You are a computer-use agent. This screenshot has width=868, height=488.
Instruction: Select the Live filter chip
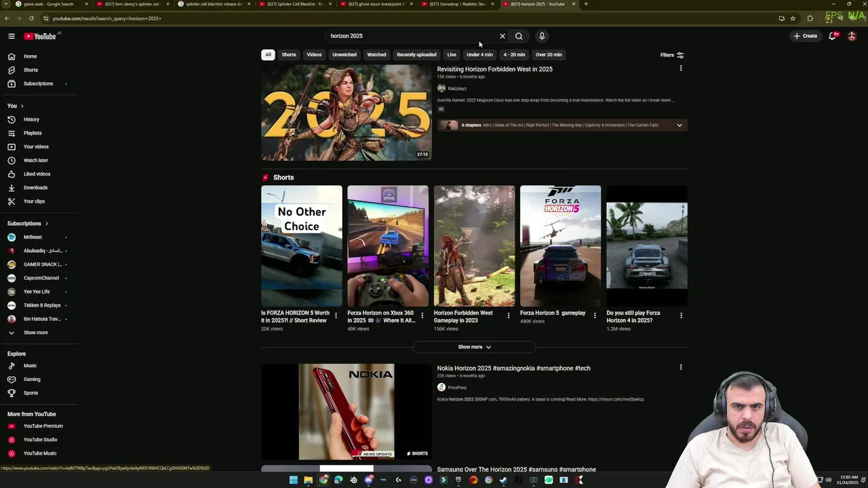(452, 55)
